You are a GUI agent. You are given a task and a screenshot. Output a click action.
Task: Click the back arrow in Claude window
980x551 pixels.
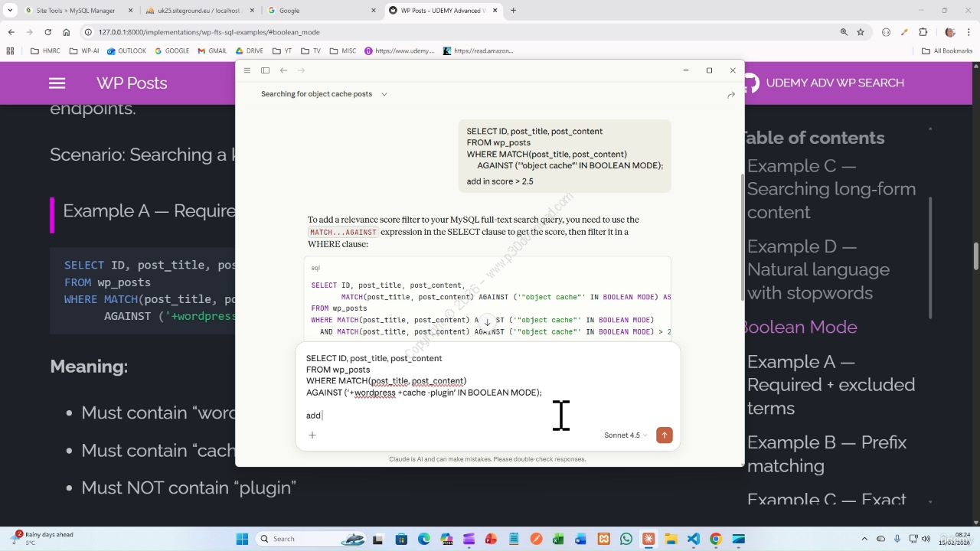click(x=283, y=70)
